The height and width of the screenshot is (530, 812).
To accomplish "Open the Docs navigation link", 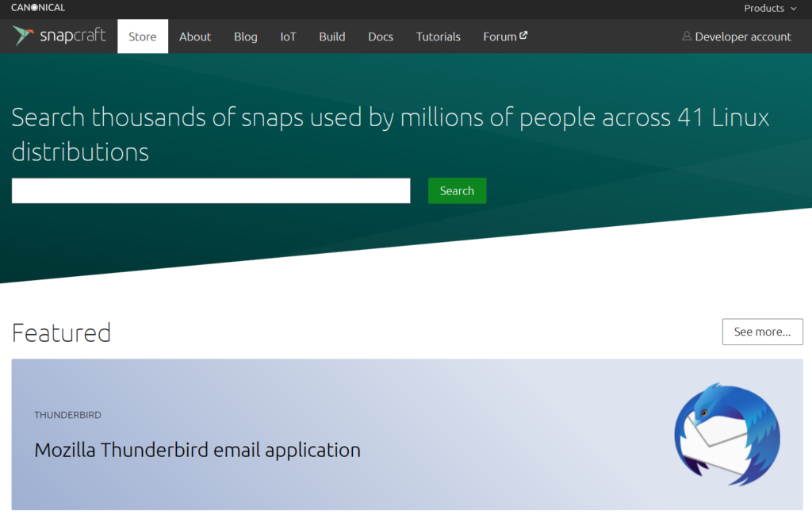I will [x=381, y=36].
